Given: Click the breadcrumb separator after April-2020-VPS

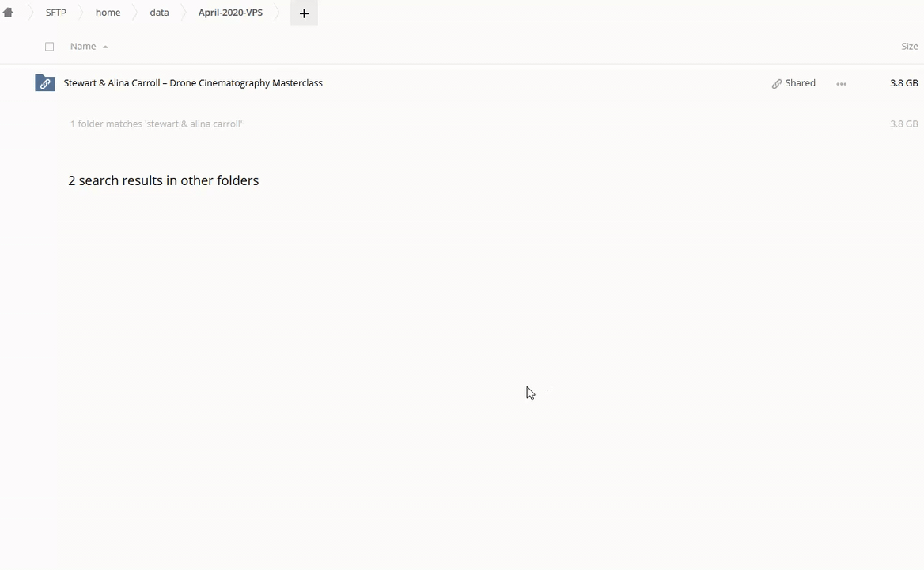Looking at the screenshot, I should tap(278, 13).
